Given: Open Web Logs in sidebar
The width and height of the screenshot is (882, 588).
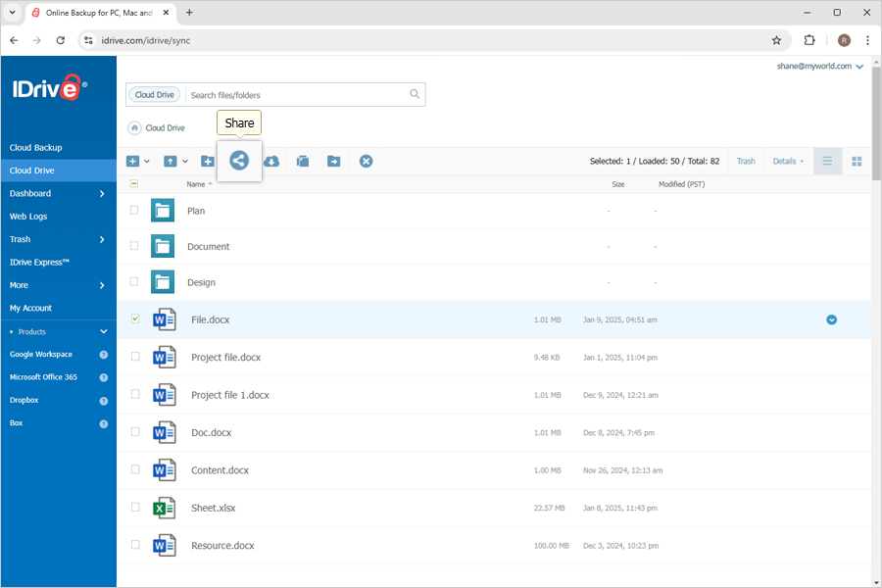Looking at the screenshot, I should [x=28, y=217].
